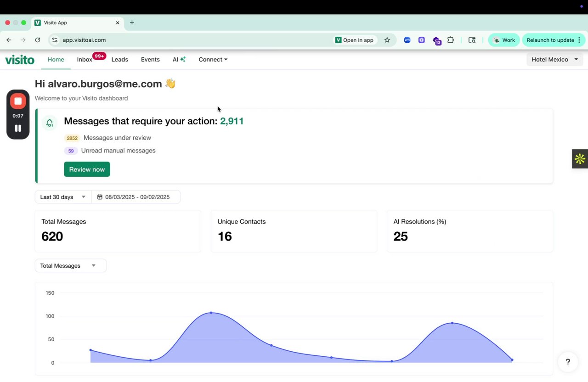
Task: Open the browser Extensions puzzle icon
Action: pyautogui.click(x=451, y=40)
